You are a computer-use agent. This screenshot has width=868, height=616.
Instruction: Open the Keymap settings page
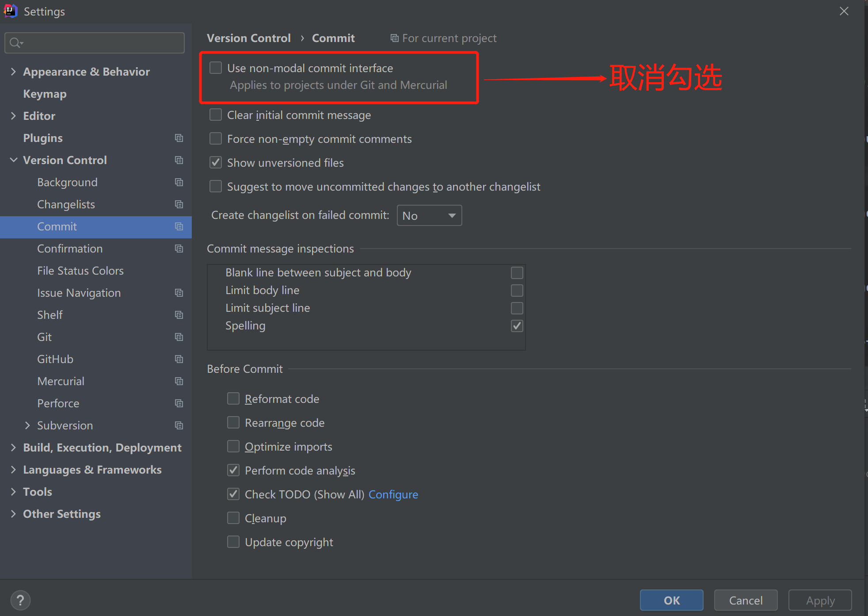click(x=45, y=94)
